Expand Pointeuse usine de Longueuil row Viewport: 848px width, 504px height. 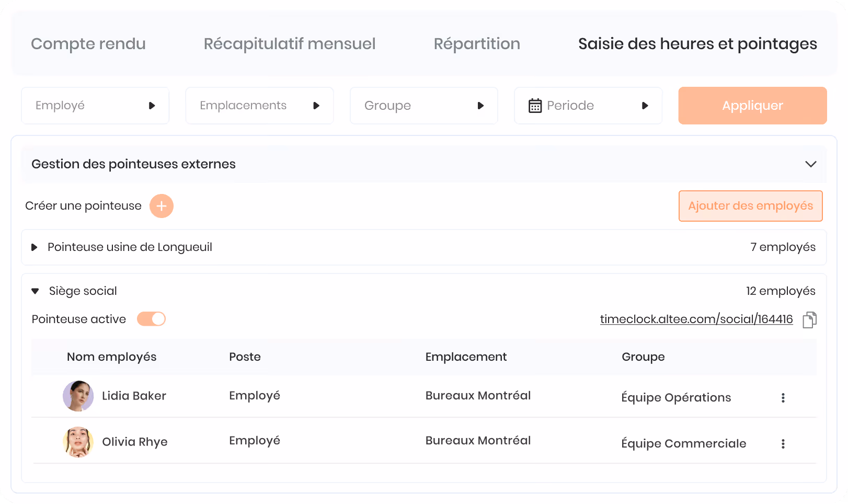[x=35, y=247]
